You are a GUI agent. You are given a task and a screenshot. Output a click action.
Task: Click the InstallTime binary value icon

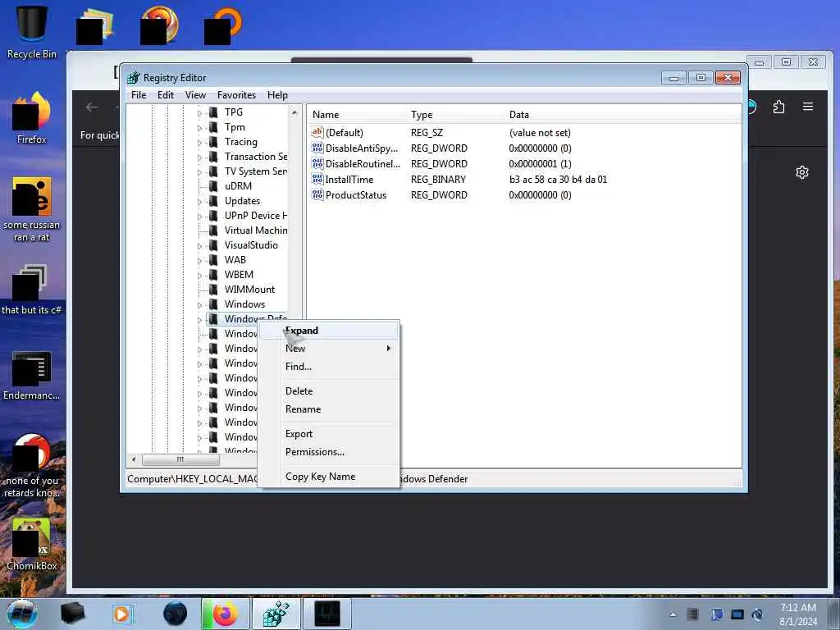click(x=317, y=179)
